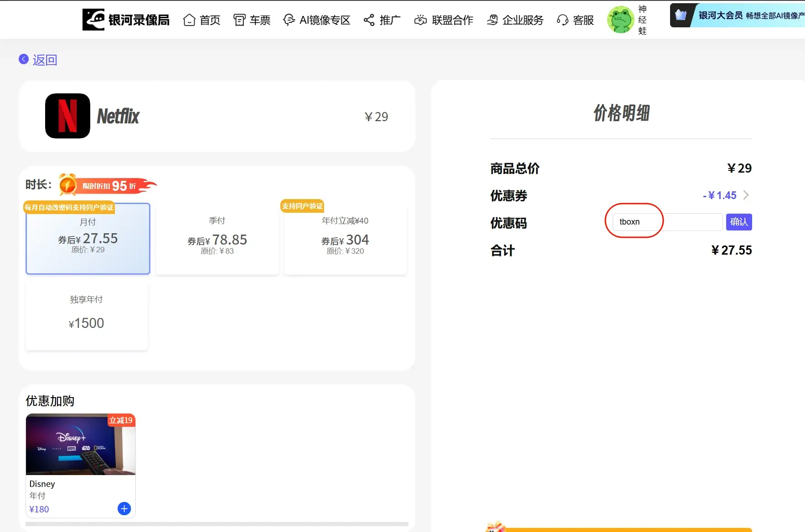This screenshot has width=805, height=532.
Task: Go to AI镜像专区 section
Action: click(317, 20)
